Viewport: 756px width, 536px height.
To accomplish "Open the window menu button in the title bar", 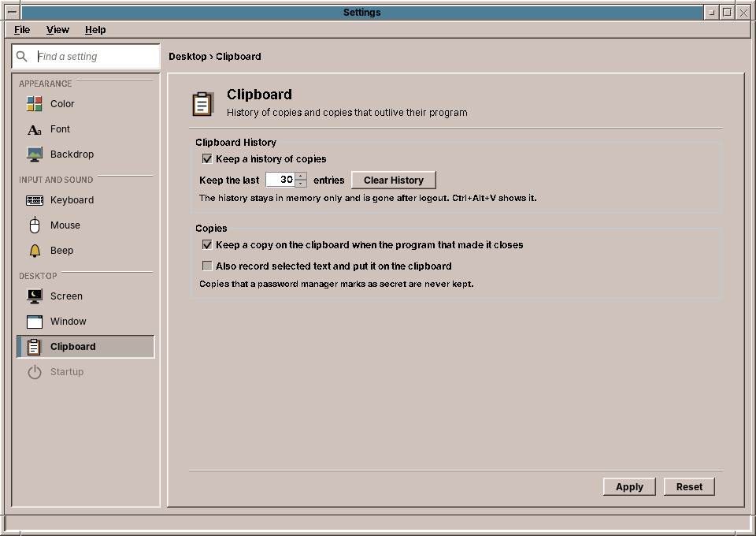I will (13, 13).
